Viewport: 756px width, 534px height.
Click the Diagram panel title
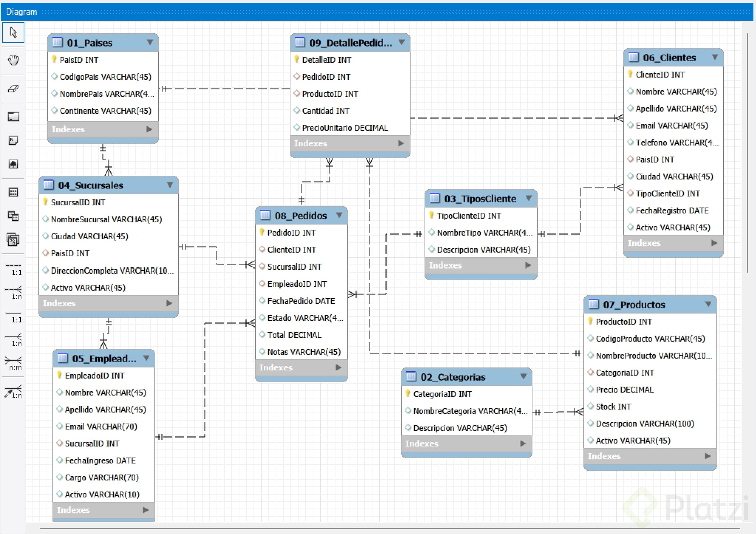[21, 12]
